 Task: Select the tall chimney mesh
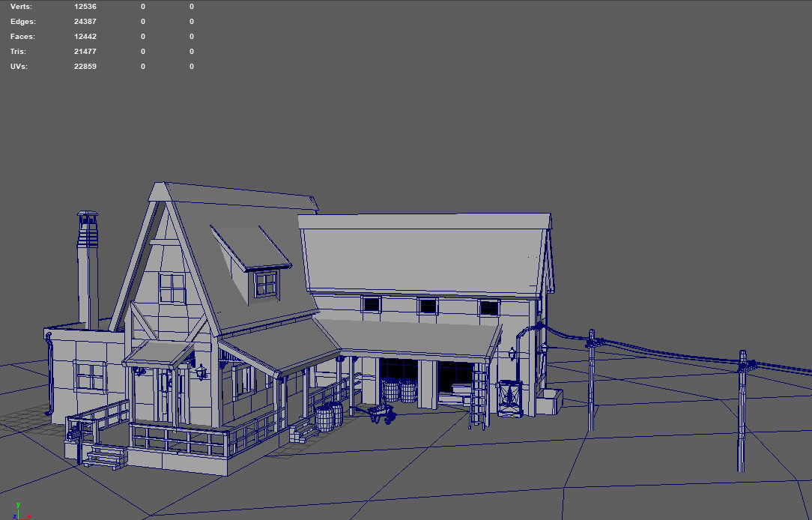(88, 269)
